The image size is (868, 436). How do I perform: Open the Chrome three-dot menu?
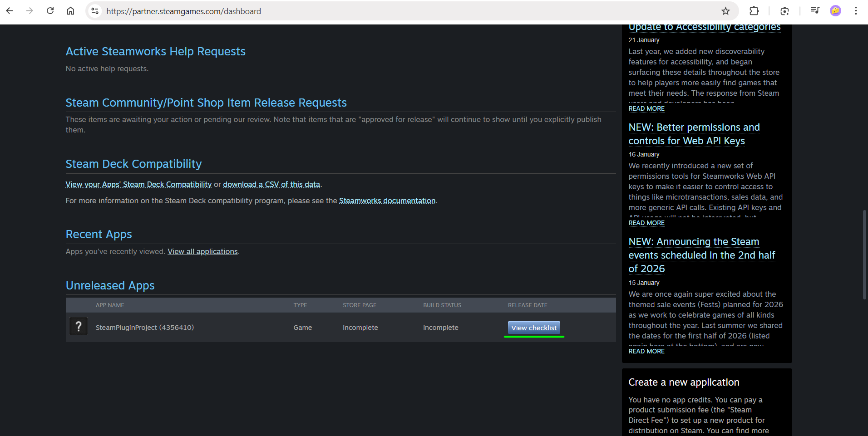(856, 11)
